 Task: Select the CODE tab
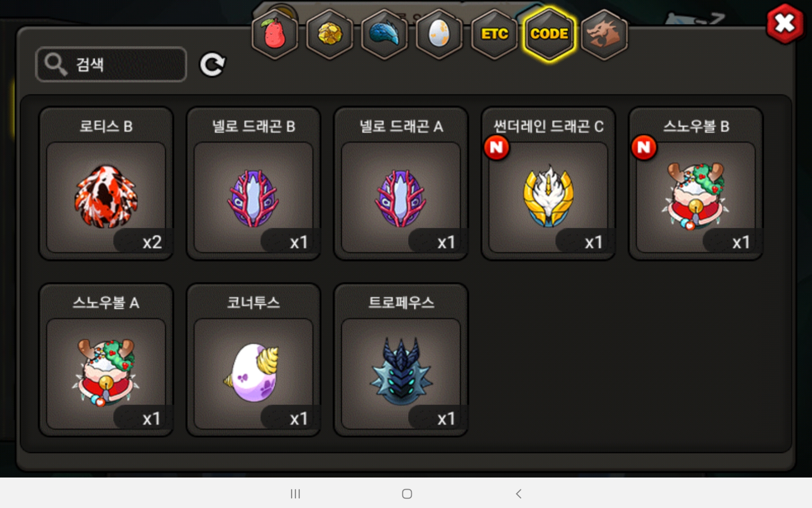point(549,34)
